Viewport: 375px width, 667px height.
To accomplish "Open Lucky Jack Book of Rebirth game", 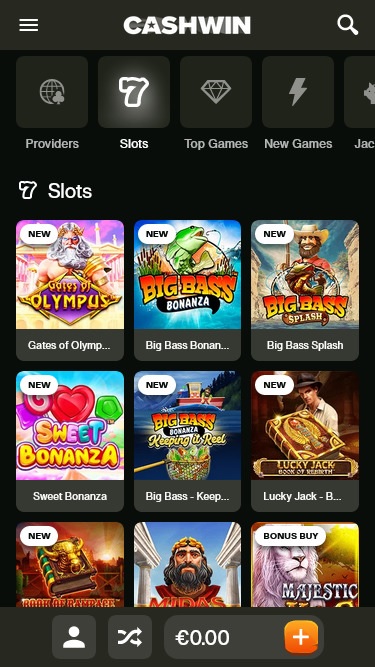I will click(x=305, y=441).
